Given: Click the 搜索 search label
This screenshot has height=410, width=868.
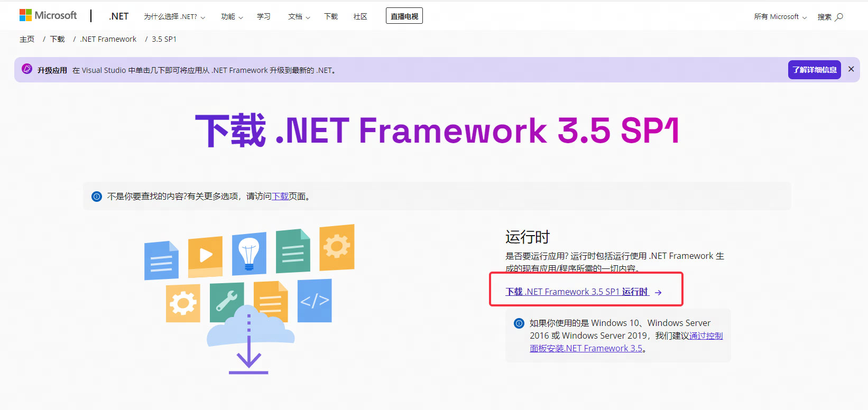Looking at the screenshot, I should tap(825, 17).
